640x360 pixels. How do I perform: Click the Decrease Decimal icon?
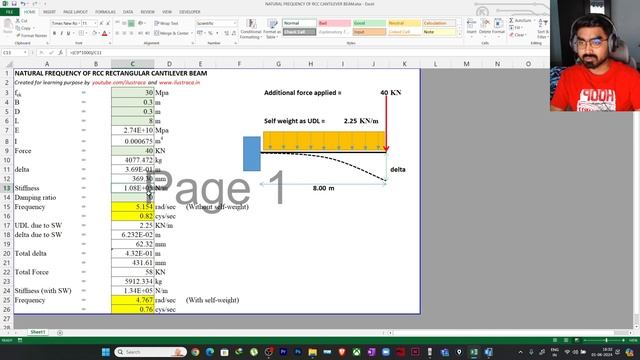tap(233, 33)
